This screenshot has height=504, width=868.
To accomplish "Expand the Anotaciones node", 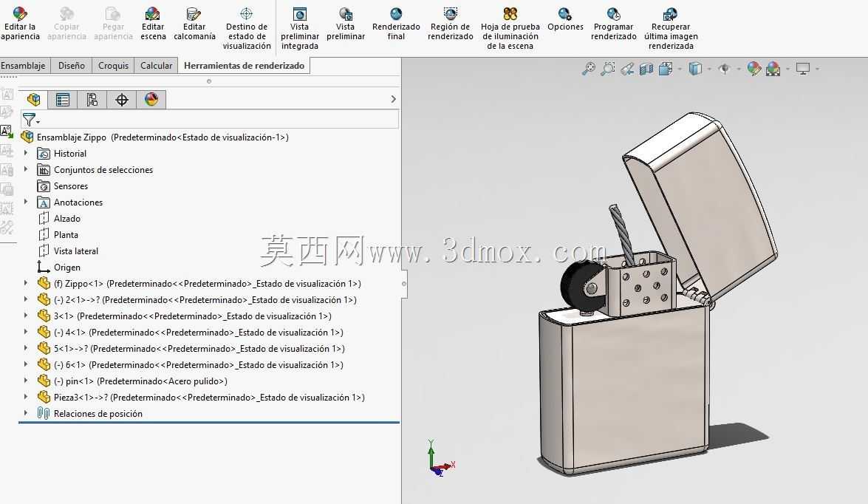I will (25, 202).
